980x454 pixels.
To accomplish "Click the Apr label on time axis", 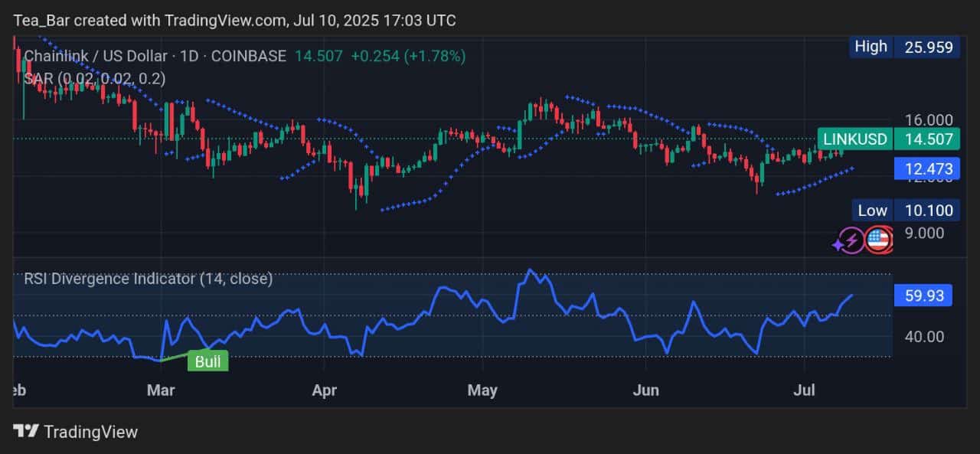I will coord(325,390).
